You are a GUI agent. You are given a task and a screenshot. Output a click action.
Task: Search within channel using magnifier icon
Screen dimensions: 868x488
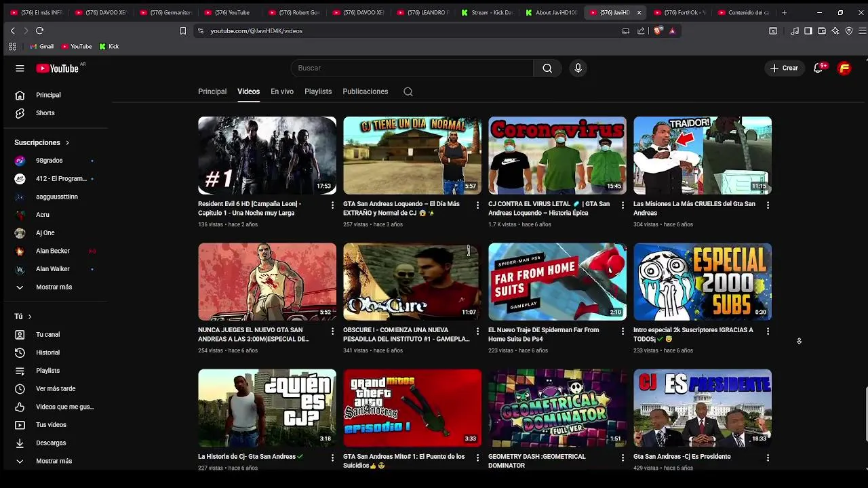click(x=408, y=91)
